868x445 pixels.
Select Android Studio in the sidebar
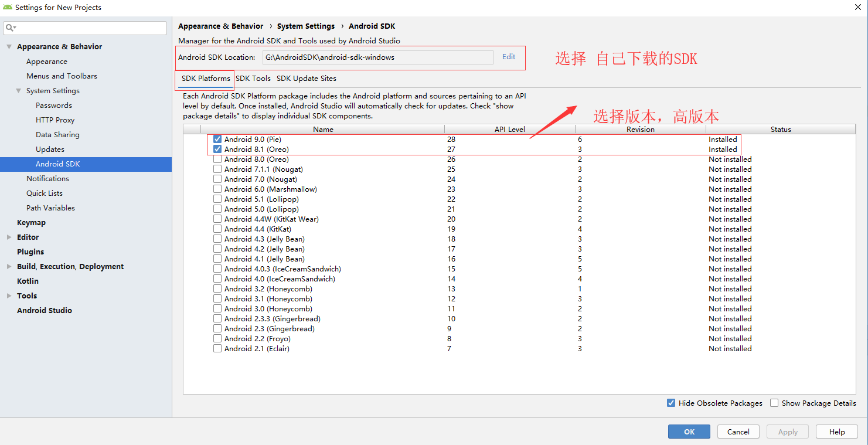44,310
